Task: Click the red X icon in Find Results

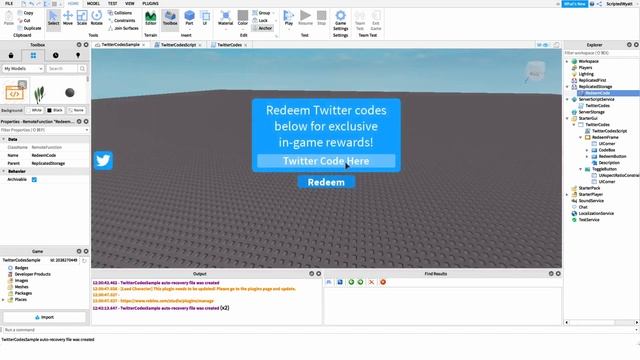Action: pyautogui.click(x=371, y=282)
